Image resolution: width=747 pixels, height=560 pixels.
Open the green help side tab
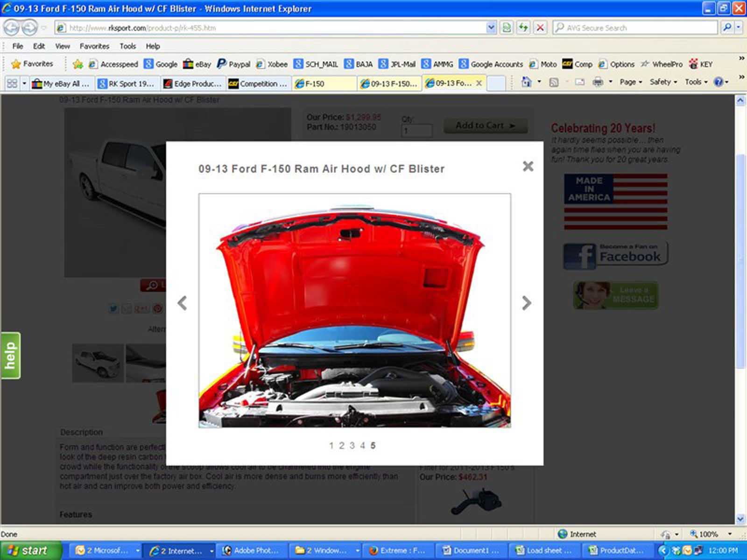coord(10,356)
